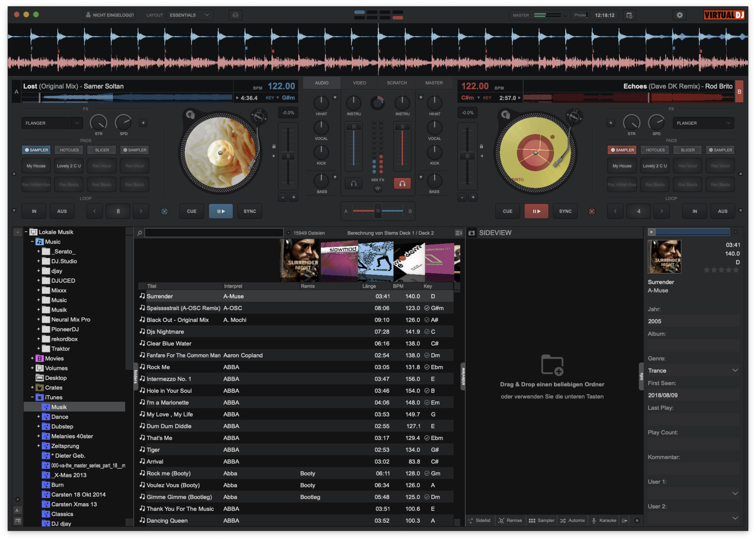Viewport: 756px width, 540px height.
Task: Click the search magnifier in the browser
Action: [x=140, y=233]
